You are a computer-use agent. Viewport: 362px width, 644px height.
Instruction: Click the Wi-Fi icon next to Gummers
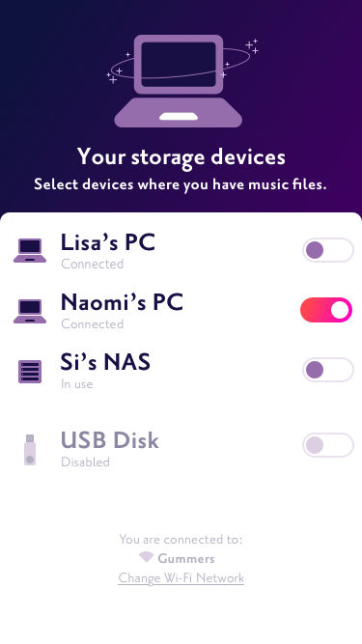[x=146, y=557]
